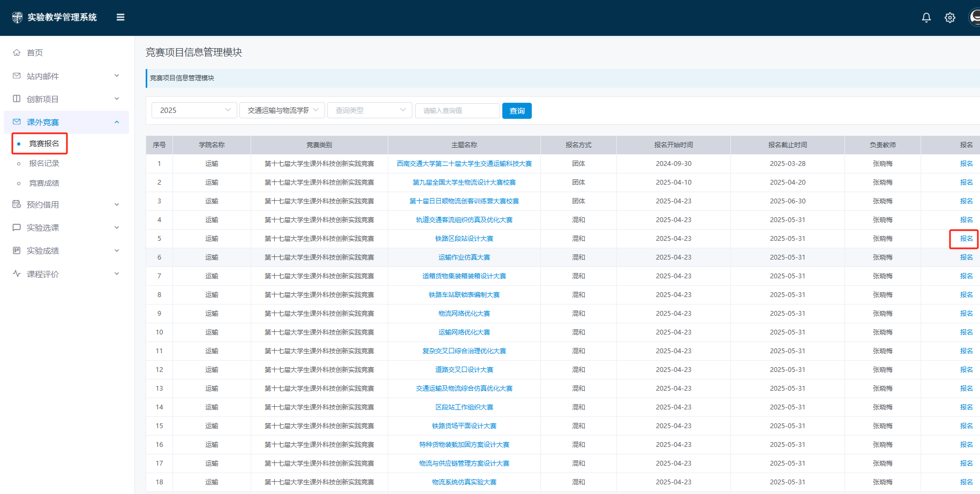Collapse the 课外竞赛 menu section
980x494 pixels.
click(x=117, y=122)
